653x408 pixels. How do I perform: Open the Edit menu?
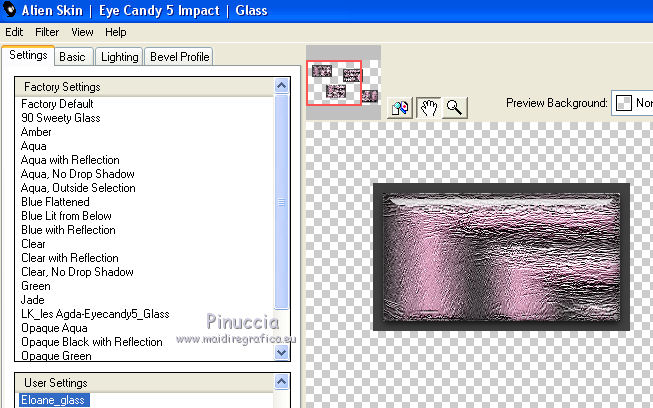point(14,32)
